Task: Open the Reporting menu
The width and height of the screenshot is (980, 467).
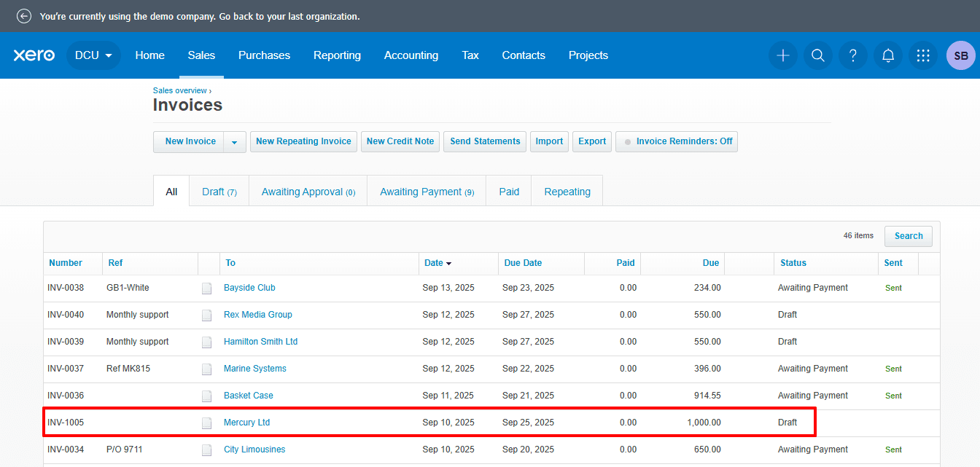Action: tap(337, 55)
